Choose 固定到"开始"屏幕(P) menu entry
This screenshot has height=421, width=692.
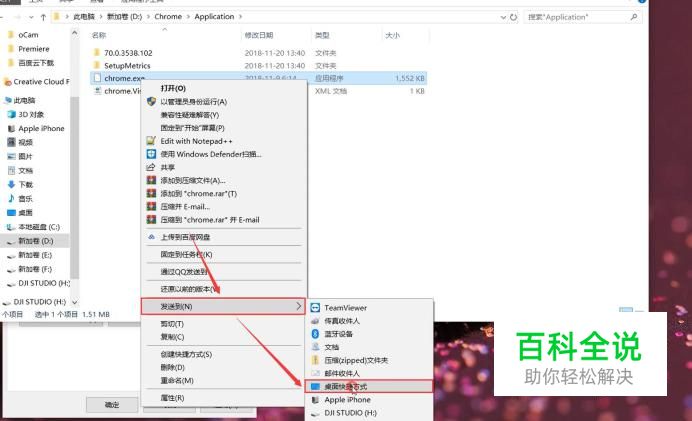(192, 128)
